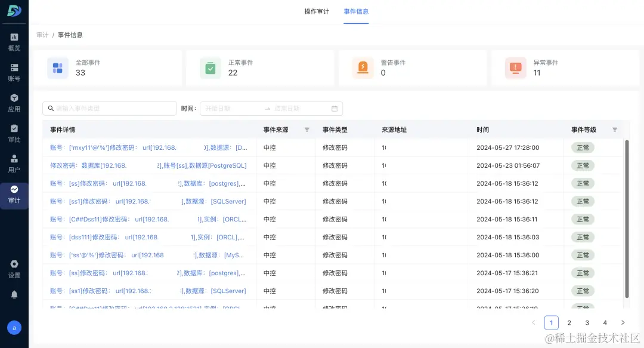The height and width of the screenshot is (348, 644).
Task: Go to page 4
Action: coord(605,322)
